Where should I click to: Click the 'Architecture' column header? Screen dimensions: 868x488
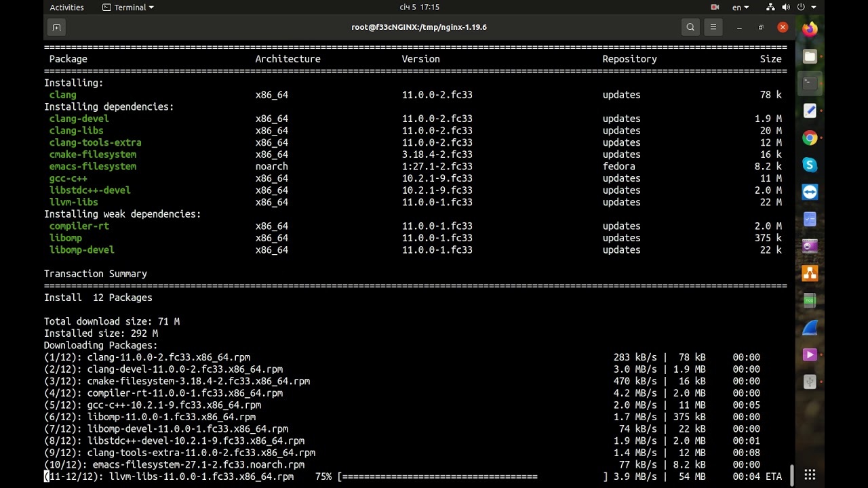click(x=288, y=59)
